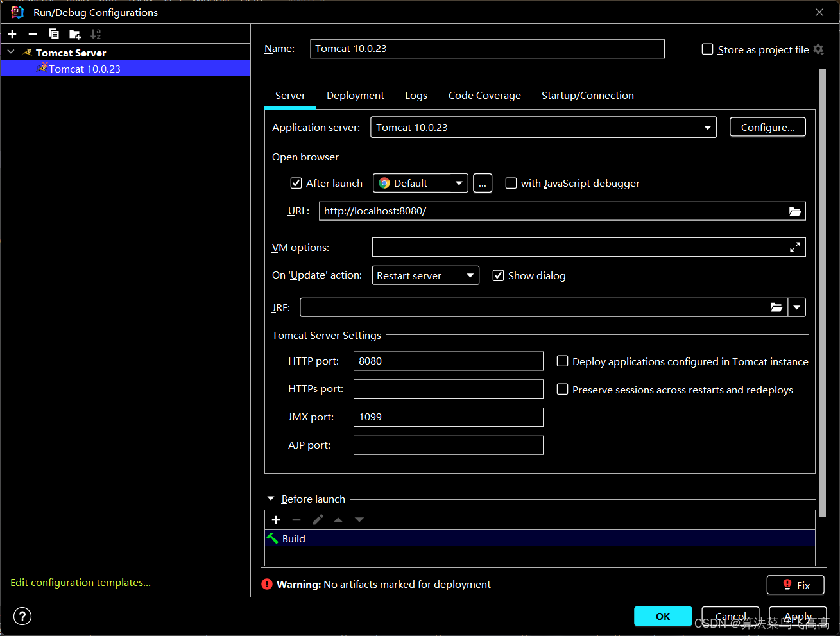Browse for URL using folder icon
The height and width of the screenshot is (636, 840).
point(795,211)
